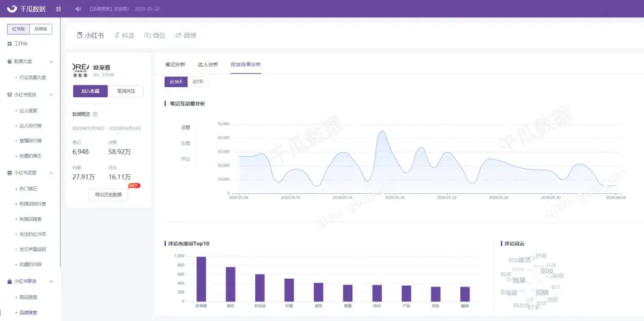Click the 2020.05.18 date axis label
Viewport: 644px width, 321px height.
coord(395,197)
